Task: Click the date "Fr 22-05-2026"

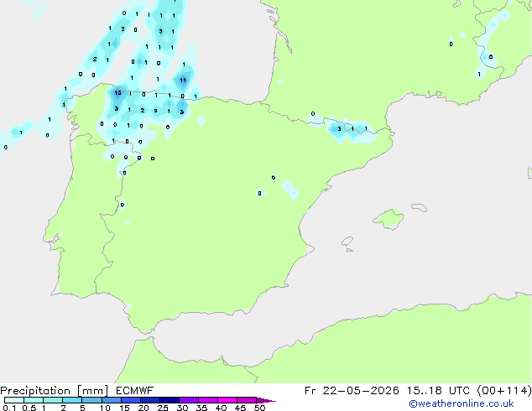Action: coord(352,391)
